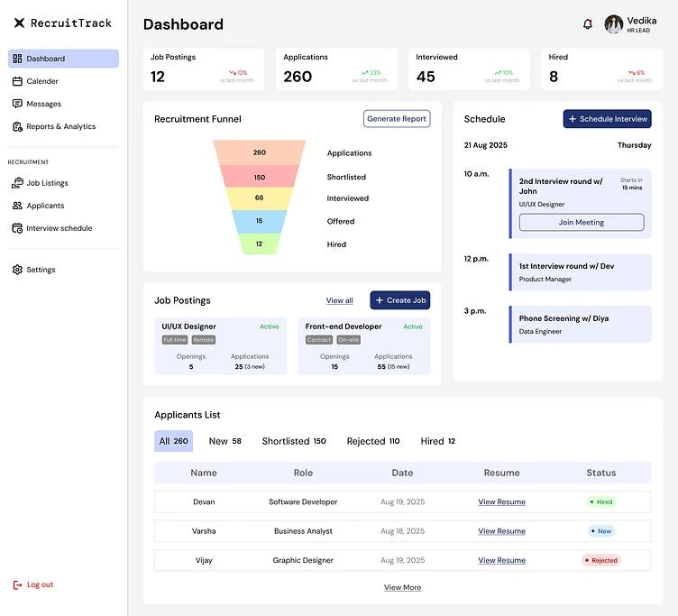Viewport: 678px width, 616px height.
Task: Click the Applicants people icon
Action: [x=17, y=206]
